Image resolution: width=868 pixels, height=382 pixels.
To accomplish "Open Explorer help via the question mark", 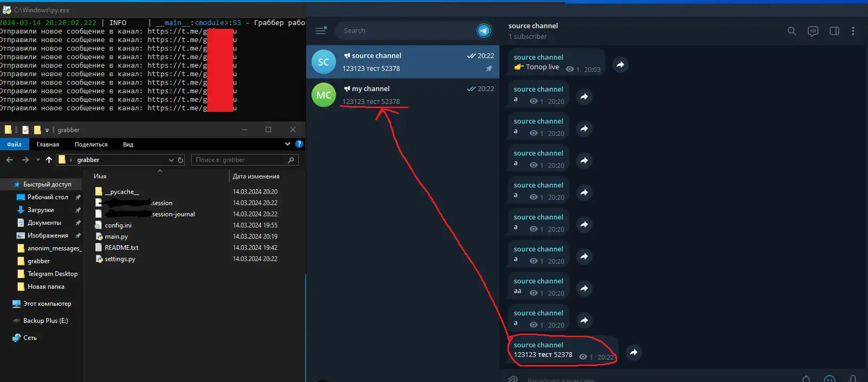I will 299,144.
